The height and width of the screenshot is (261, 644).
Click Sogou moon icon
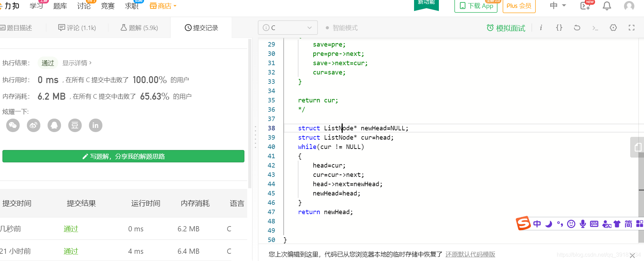pos(549,224)
